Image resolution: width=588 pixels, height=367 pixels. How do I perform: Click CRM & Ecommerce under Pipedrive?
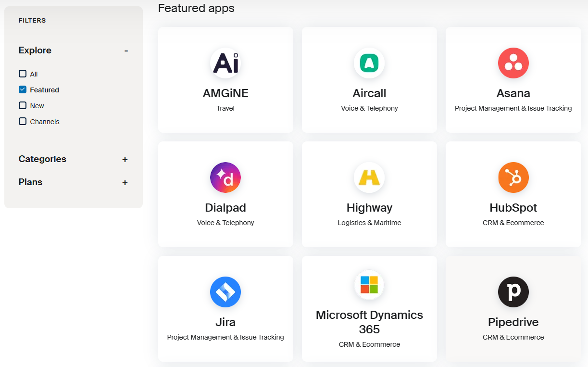point(513,337)
